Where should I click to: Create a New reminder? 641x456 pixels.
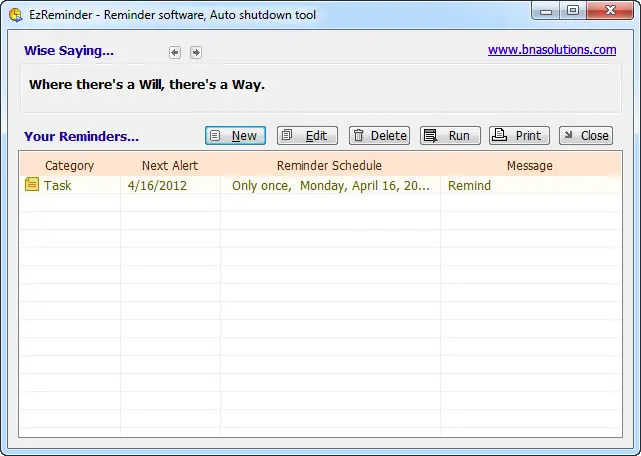pos(235,135)
